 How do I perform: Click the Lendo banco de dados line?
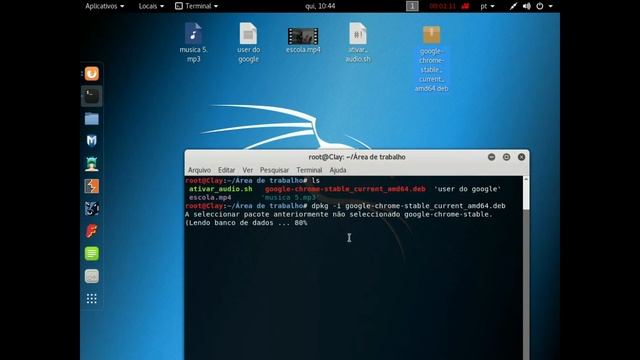point(246,223)
